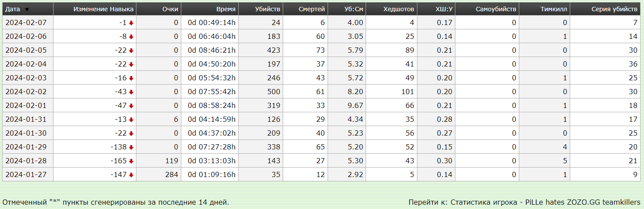Sort the table by Убийств column
Viewport: 644px width, 209px height.
[x=268, y=9]
